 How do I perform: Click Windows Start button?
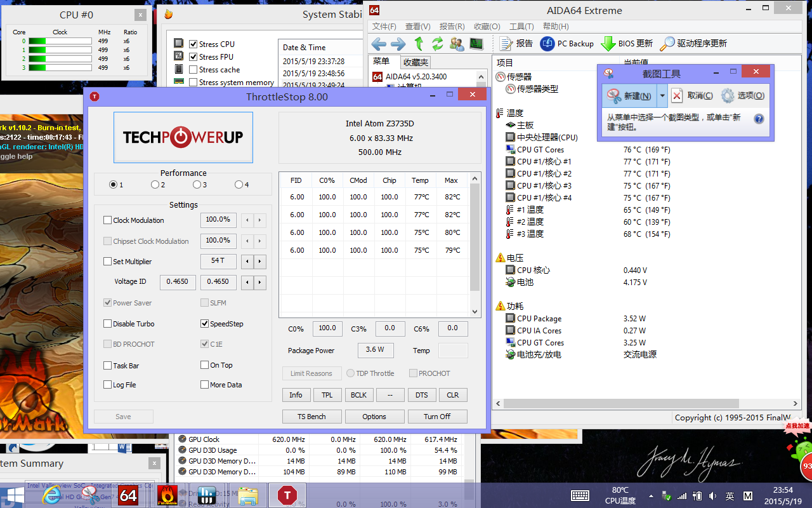(14, 495)
